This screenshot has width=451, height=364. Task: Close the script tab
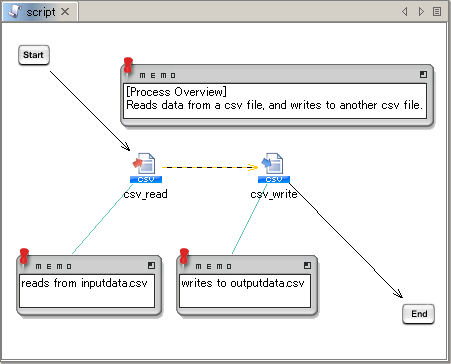click(x=65, y=12)
